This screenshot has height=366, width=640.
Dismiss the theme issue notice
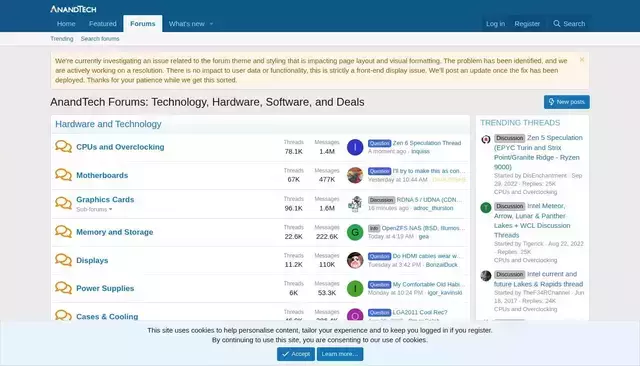(582, 60)
